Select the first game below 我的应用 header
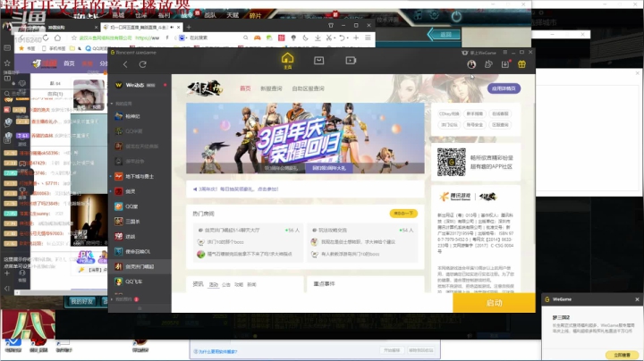The height and width of the screenshot is (361, 644). point(140,116)
